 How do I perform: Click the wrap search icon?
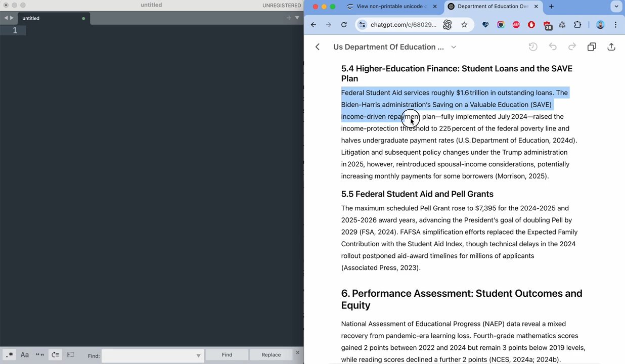pos(55,355)
